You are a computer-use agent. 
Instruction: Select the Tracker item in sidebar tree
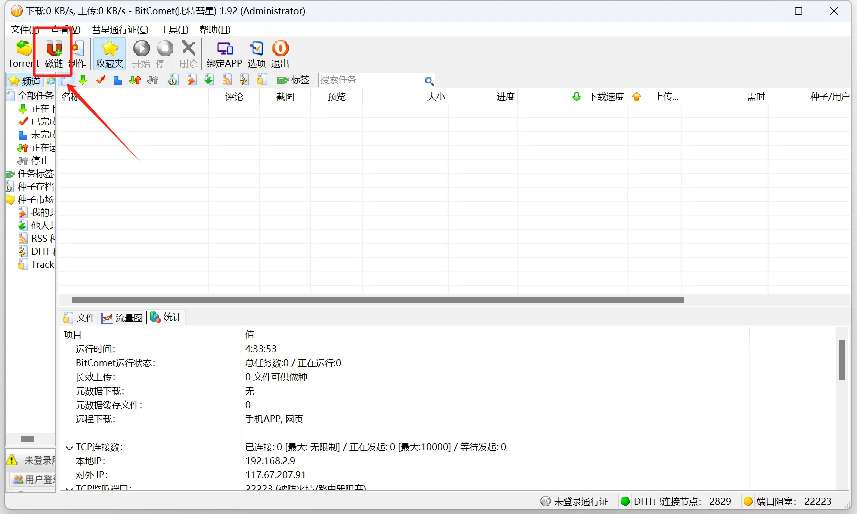tap(40, 265)
